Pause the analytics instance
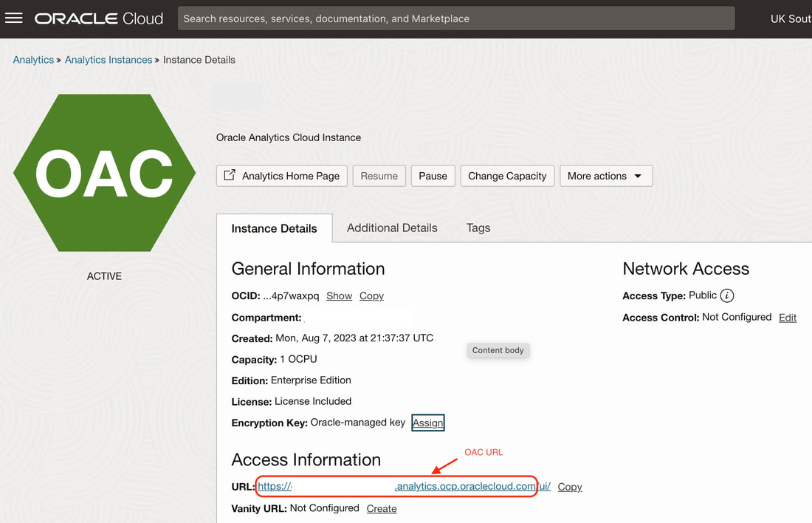This screenshot has height=523, width=812. tap(433, 176)
